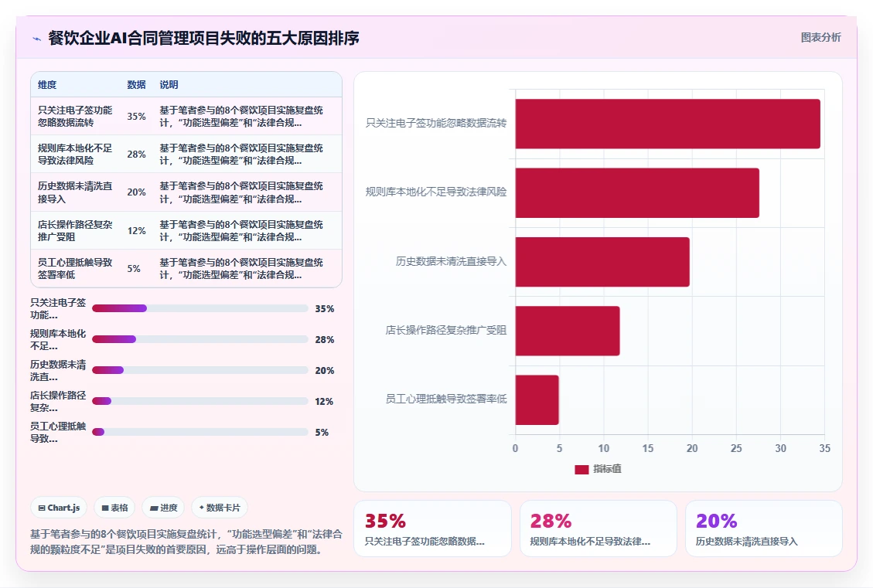Click the x-axis tick label 35
This screenshot has width=873, height=588.
[824, 448]
